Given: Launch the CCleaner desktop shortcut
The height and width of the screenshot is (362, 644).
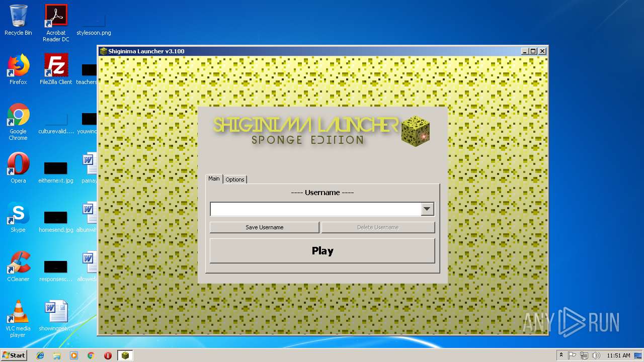Looking at the screenshot, I should 18,266.
